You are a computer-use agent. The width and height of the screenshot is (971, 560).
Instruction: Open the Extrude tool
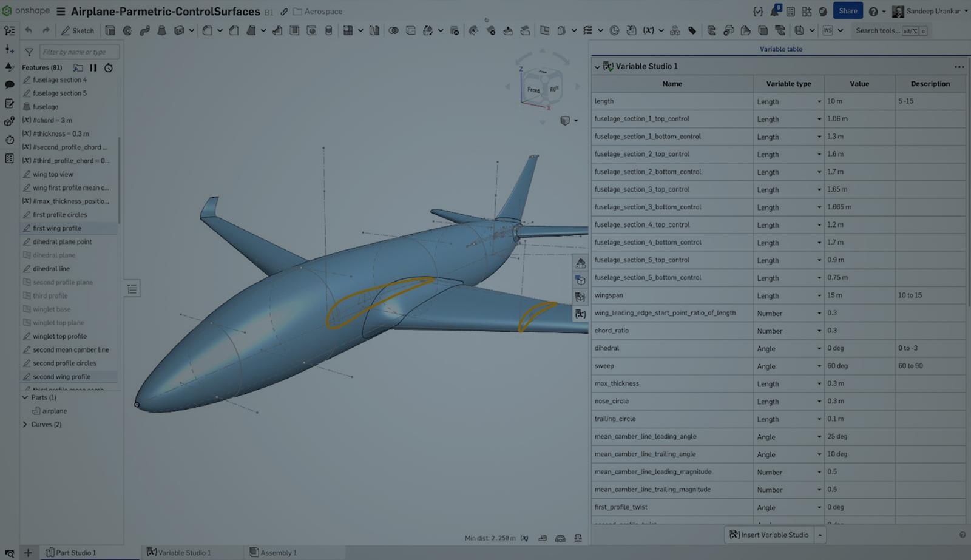110,30
